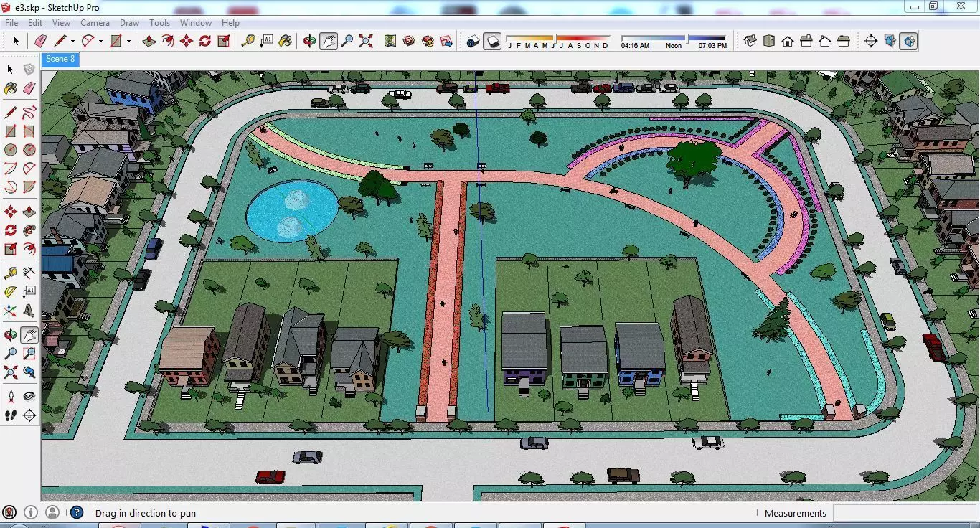Toggle Show/Hide Shadows button
Image resolution: width=980 pixels, height=528 pixels.
coord(492,41)
